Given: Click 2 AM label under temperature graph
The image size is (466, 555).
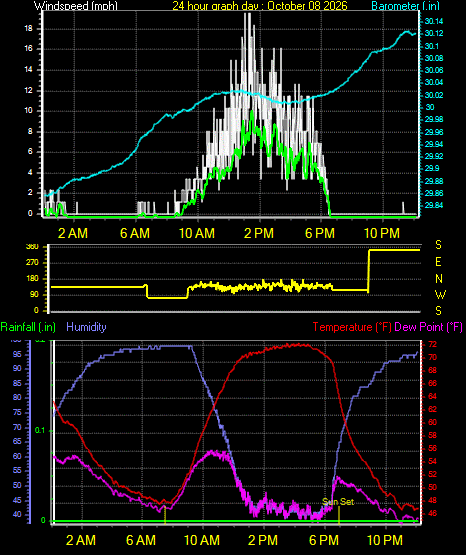Looking at the screenshot, I should pos(81,540).
